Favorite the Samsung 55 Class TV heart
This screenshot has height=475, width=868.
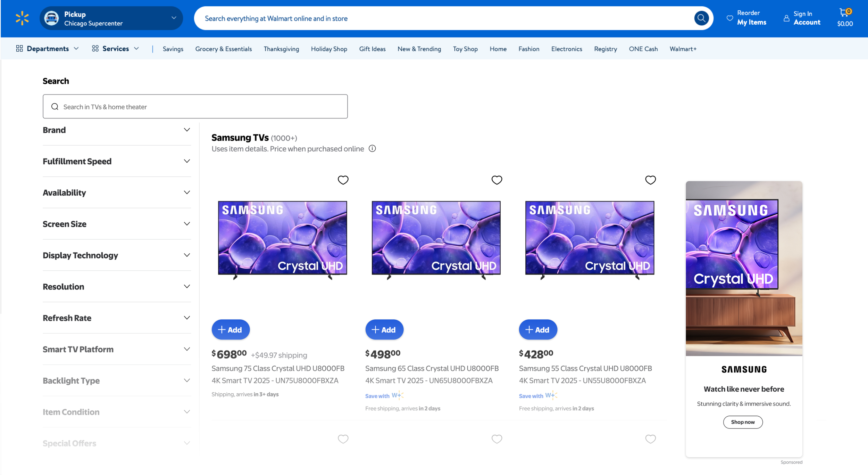click(x=650, y=180)
